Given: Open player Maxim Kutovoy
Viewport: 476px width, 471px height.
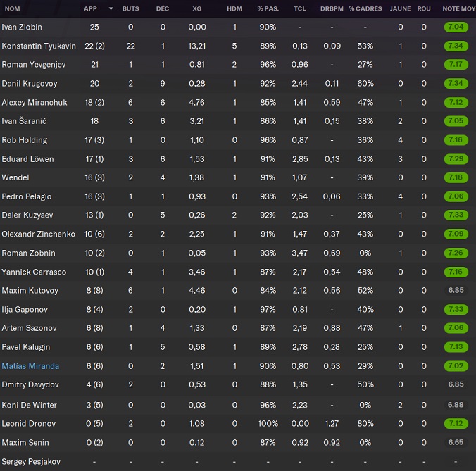Looking at the screenshot, I should (x=30, y=291).
